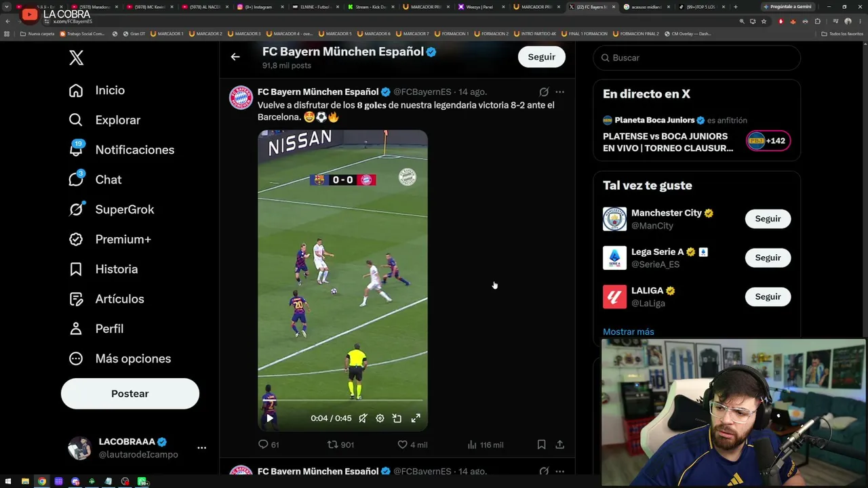
Task: Open Más opciones menu
Action: [x=119, y=359]
